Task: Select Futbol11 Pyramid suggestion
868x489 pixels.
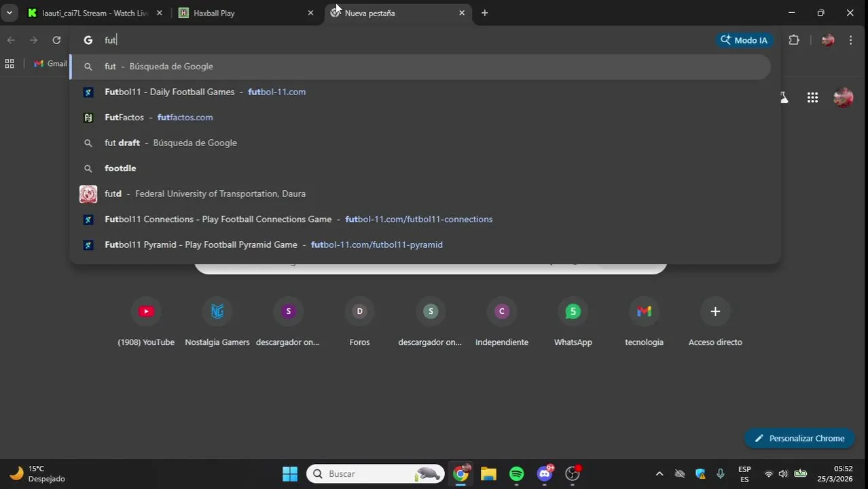Action: [420, 244]
